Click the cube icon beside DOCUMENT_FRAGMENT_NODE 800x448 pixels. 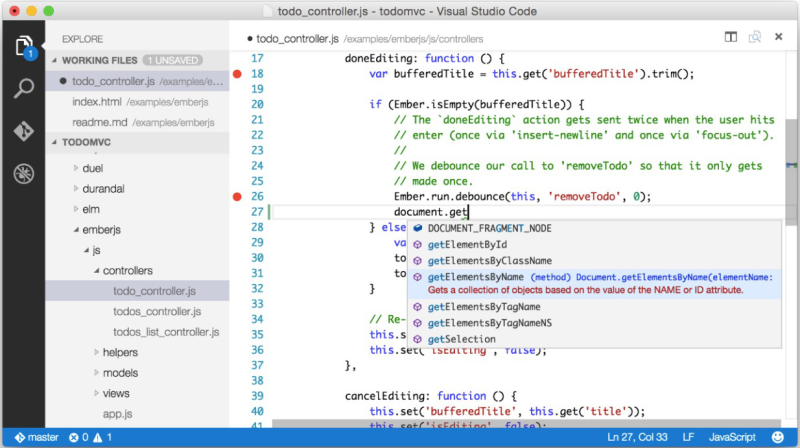click(417, 228)
